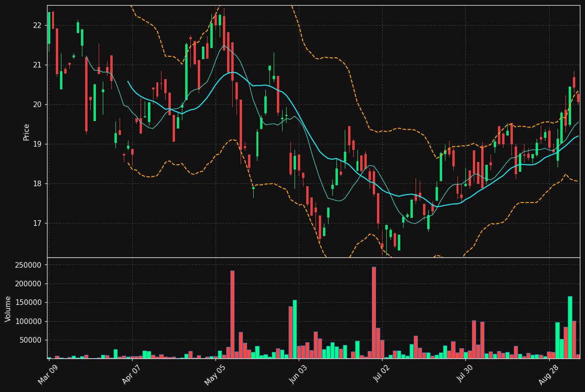The height and width of the screenshot is (392, 585).
Task: Click the volume tick label 250000
Action: pos(29,265)
